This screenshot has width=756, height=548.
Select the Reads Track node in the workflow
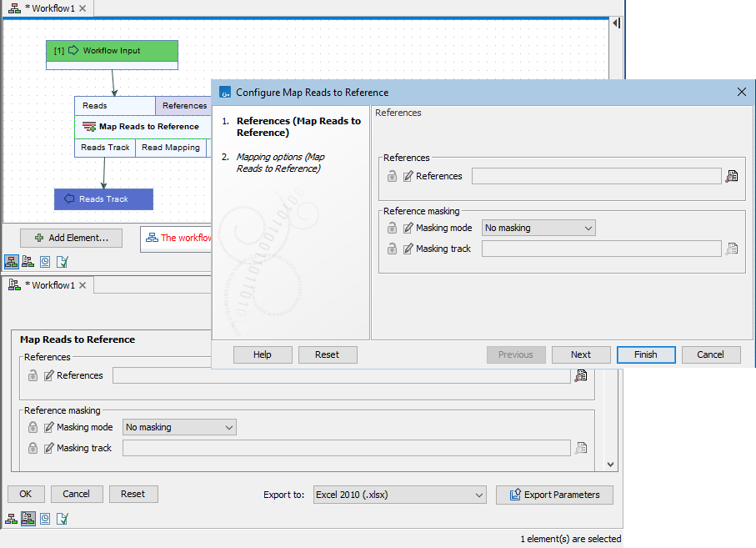coord(103,199)
